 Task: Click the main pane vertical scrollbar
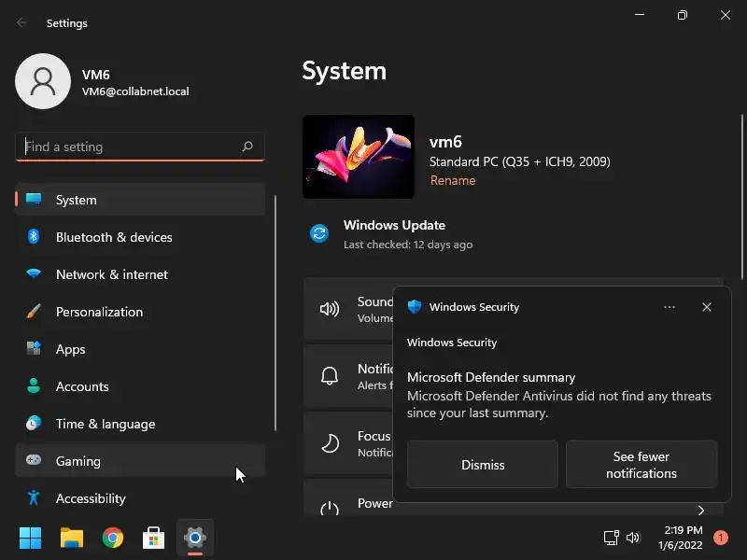741,197
